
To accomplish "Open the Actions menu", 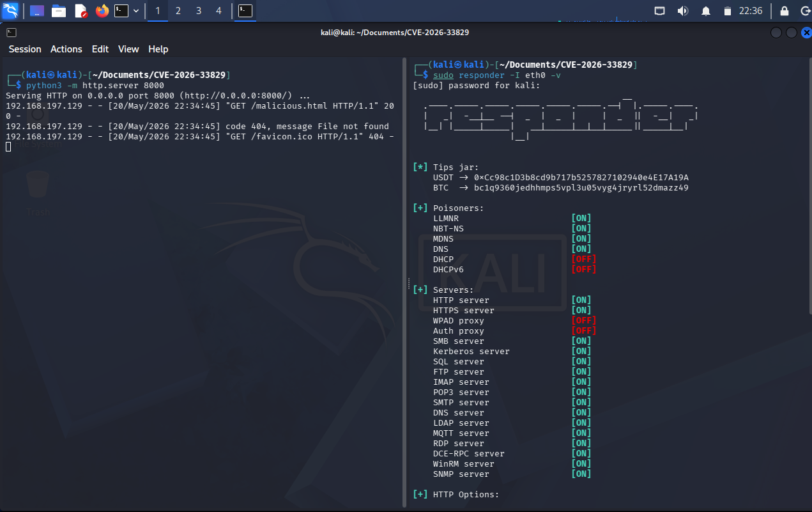I will pos(66,49).
